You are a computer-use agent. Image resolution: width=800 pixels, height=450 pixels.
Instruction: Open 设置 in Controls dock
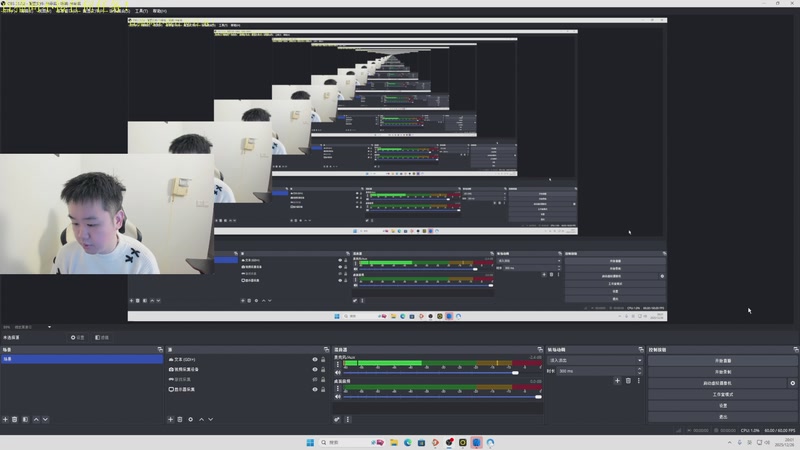722,406
